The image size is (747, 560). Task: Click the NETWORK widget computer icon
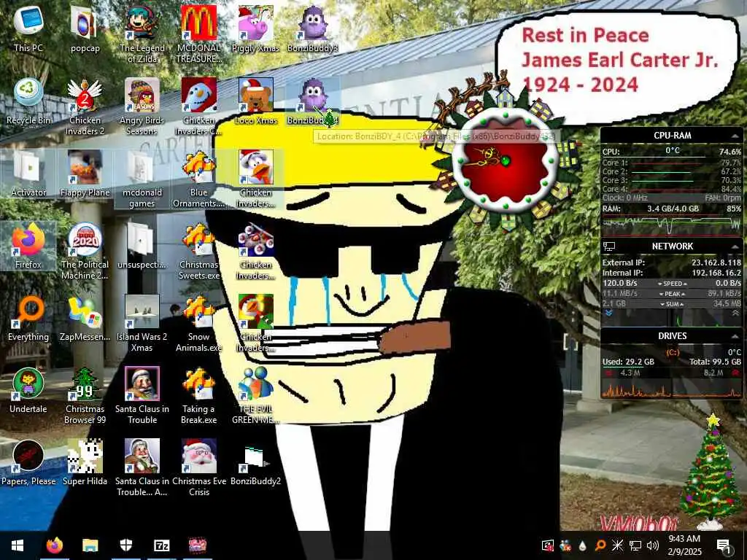pyautogui.click(x=609, y=246)
